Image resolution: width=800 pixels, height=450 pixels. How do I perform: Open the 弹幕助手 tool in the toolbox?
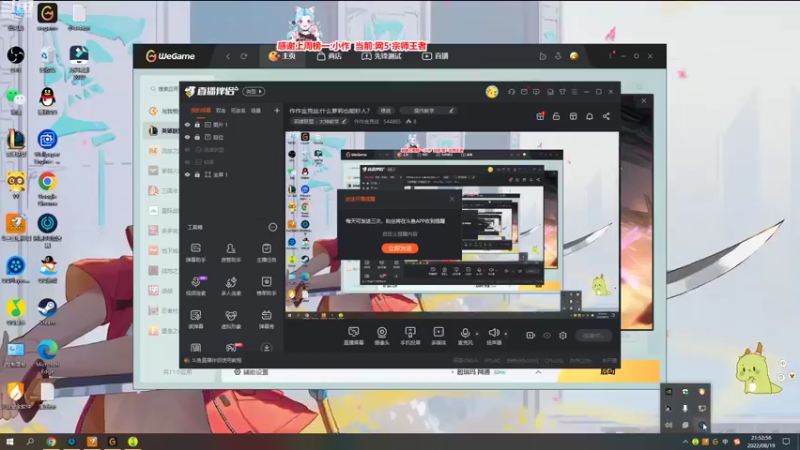(x=195, y=253)
